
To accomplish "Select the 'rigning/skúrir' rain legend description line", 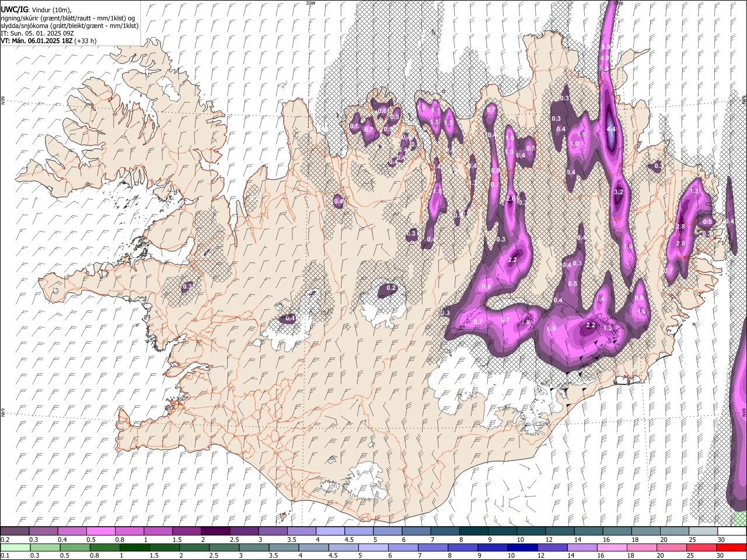I will [x=67, y=18].
